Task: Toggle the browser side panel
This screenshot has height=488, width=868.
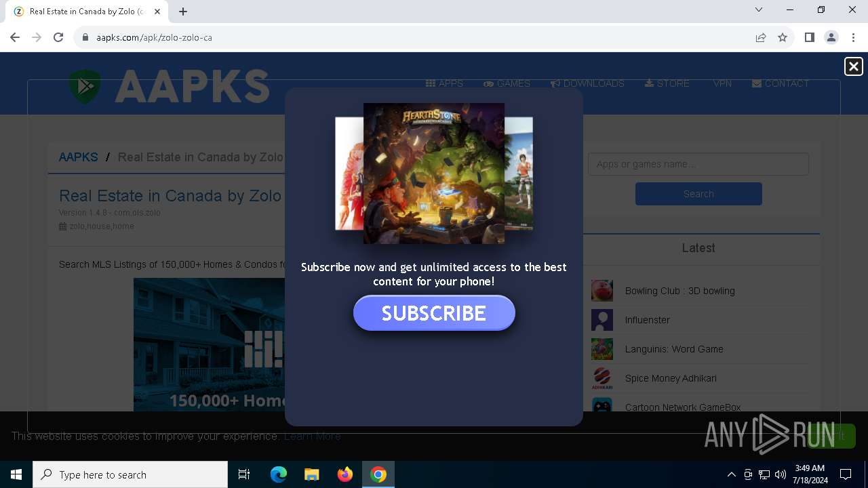Action: 809,37
